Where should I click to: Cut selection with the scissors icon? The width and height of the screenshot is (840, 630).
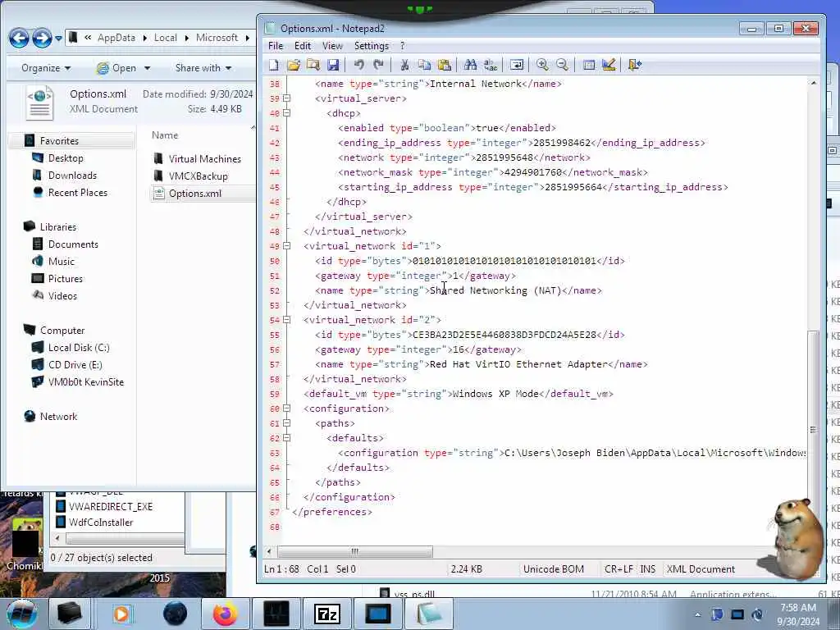[404, 65]
